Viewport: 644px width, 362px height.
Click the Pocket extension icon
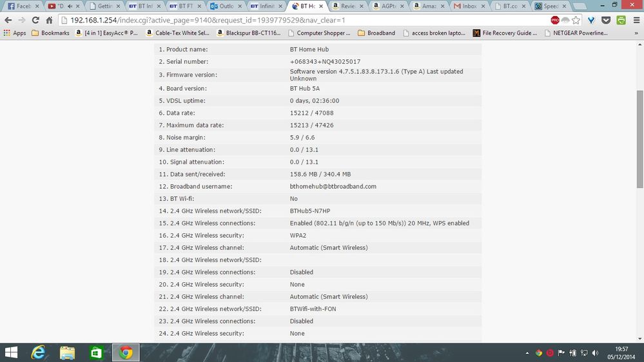(606, 20)
